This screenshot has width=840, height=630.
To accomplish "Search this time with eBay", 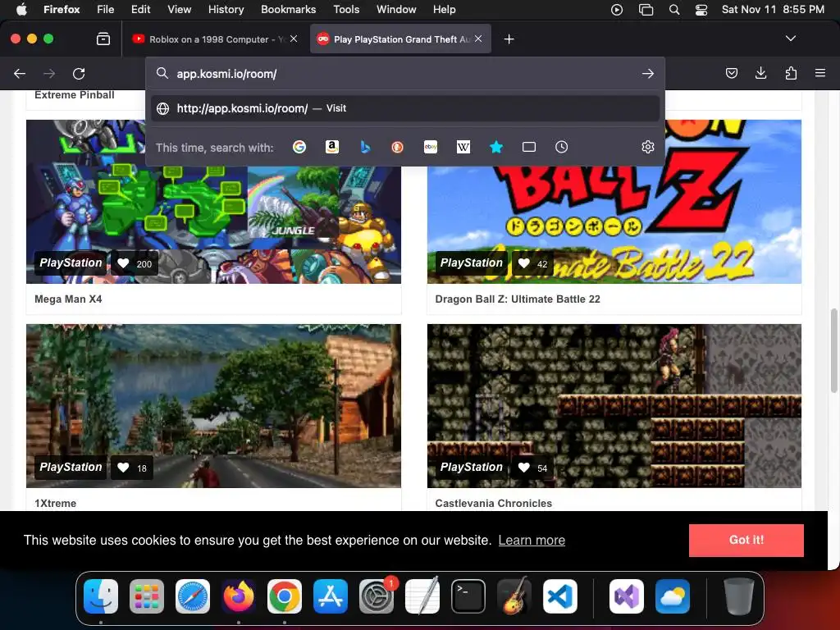I will click(430, 147).
